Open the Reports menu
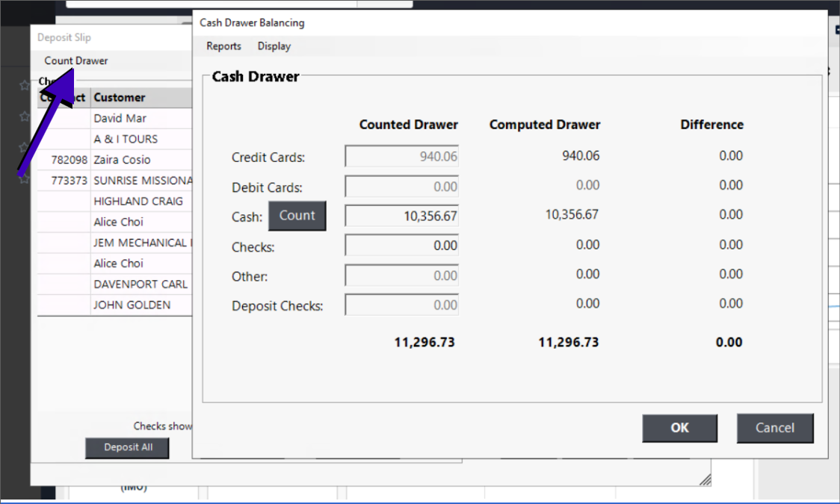 coord(223,46)
